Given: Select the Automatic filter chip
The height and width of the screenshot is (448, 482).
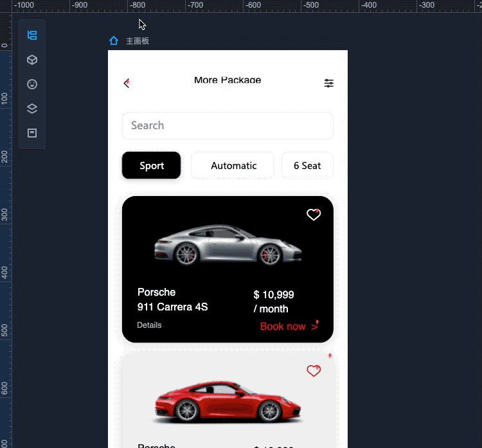Looking at the screenshot, I should coord(233,165).
